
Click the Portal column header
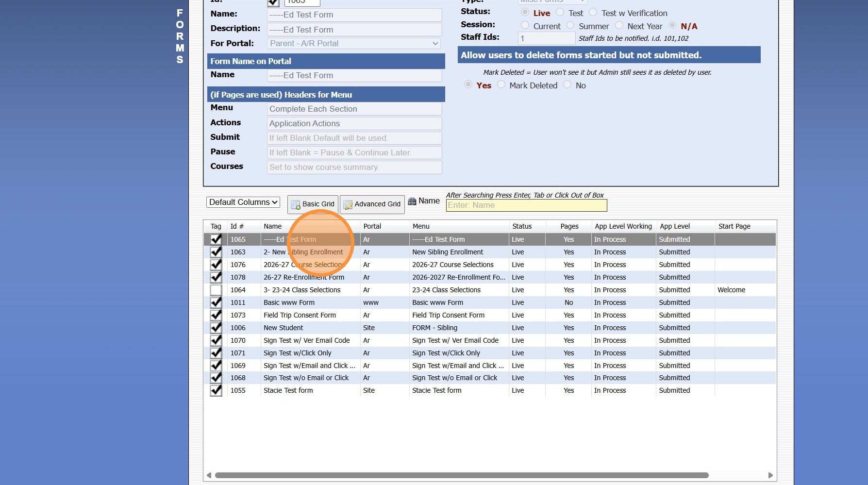[372, 226]
